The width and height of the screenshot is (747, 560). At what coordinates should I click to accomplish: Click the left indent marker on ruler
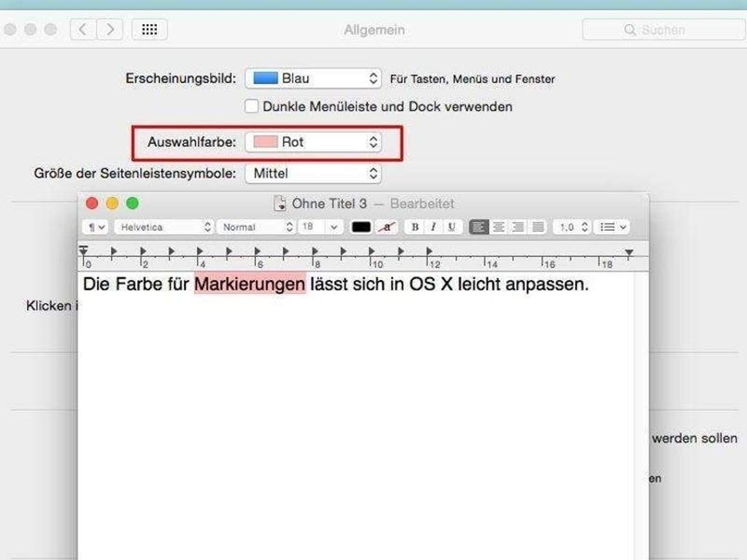[x=83, y=251]
